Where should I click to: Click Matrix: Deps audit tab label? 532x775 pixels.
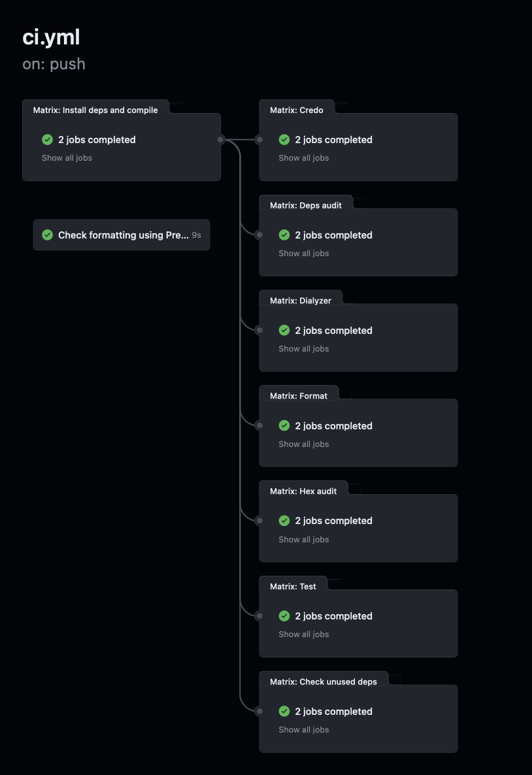coord(305,205)
